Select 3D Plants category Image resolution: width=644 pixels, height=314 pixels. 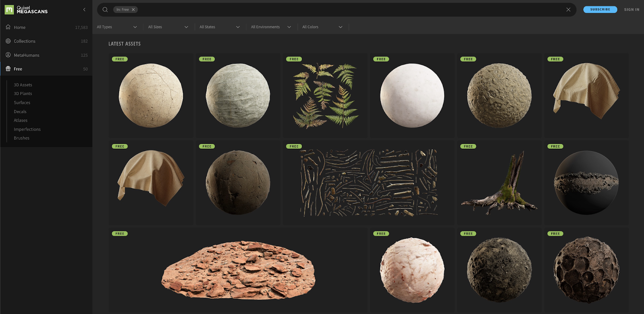coord(23,94)
